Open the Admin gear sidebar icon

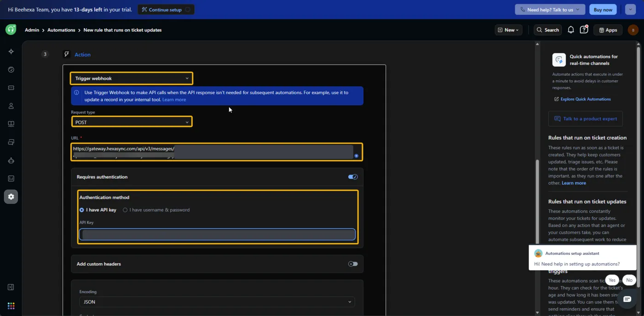[11, 197]
